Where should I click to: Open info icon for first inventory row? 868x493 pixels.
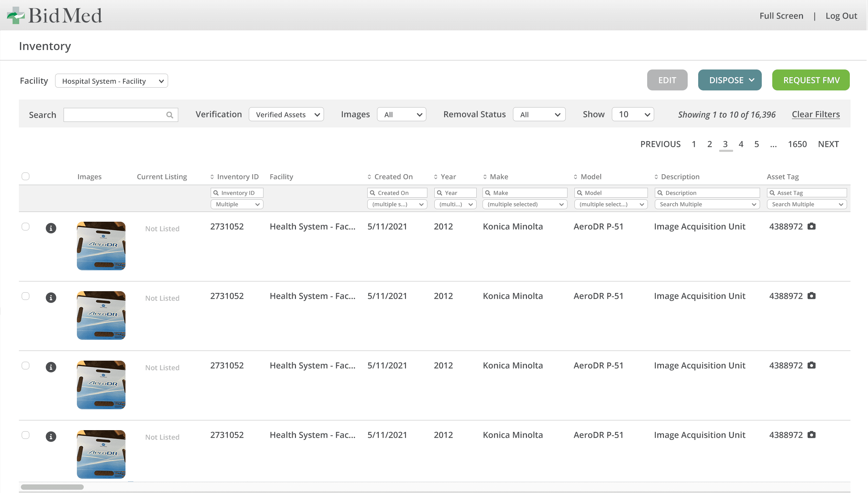[51, 228]
